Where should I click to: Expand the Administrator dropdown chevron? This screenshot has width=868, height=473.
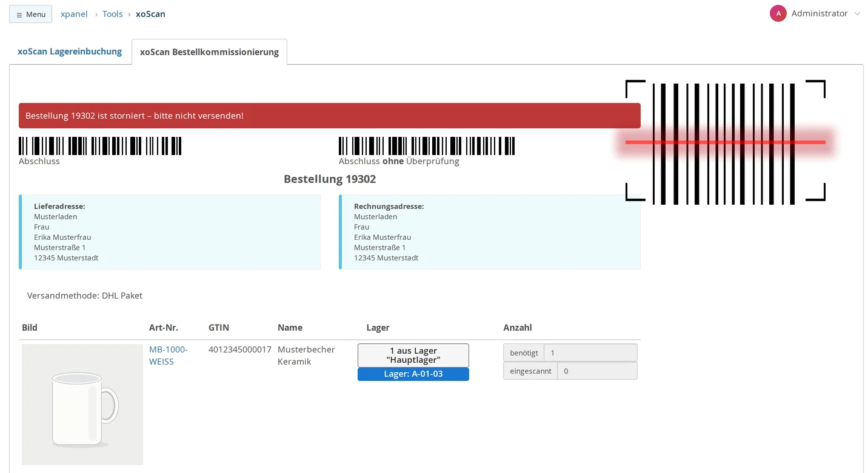857,14
